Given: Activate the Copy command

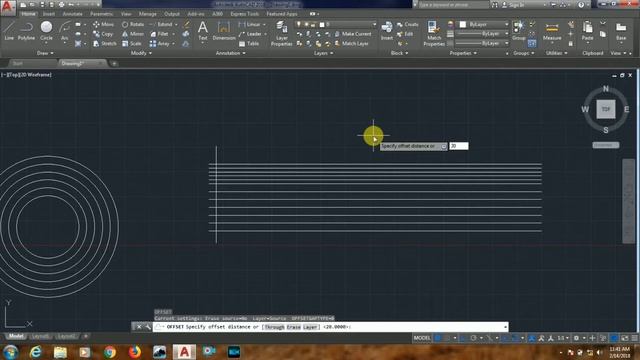Looking at the screenshot, I should [x=103, y=34].
